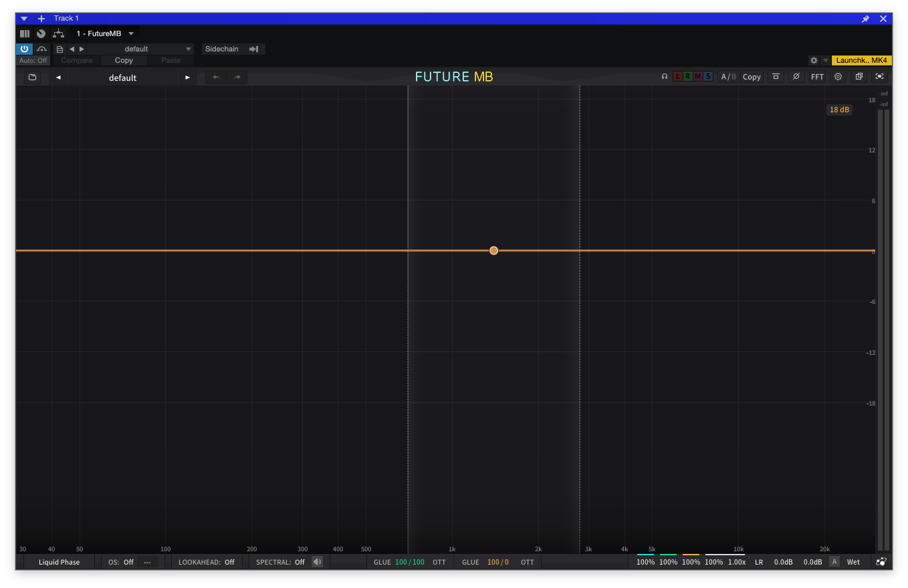The width and height of the screenshot is (908, 588).
Task: Open the Future MB preset browser folder
Action: pos(32,78)
